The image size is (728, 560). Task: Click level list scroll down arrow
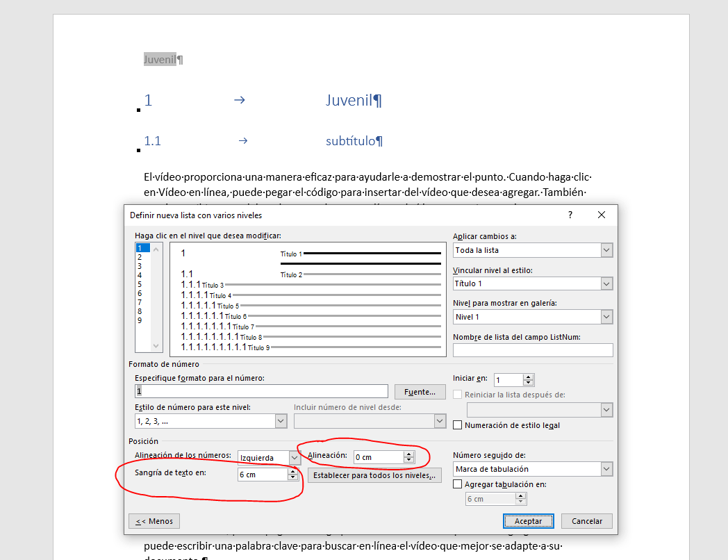(x=156, y=345)
